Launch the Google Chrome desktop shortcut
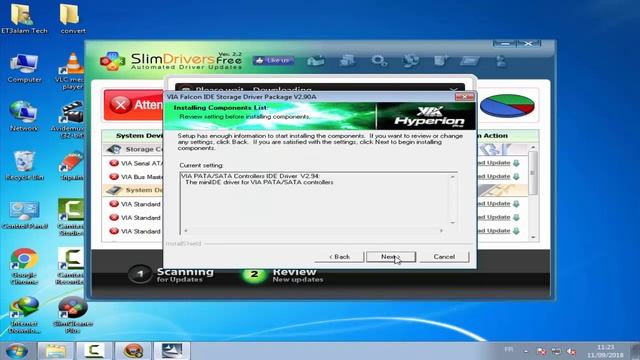The image size is (640, 360). pyautogui.click(x=24, y=266)
